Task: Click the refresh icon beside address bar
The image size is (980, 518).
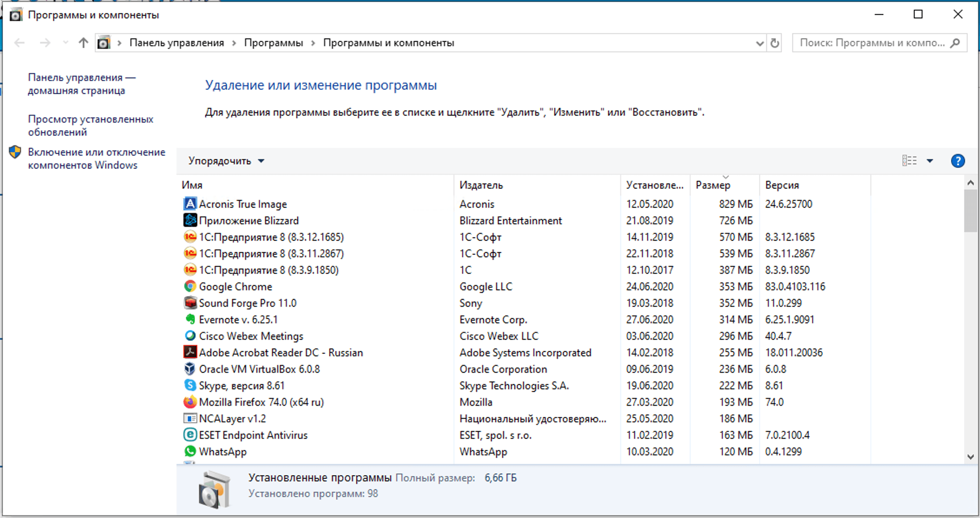Action: pos(775,43)
